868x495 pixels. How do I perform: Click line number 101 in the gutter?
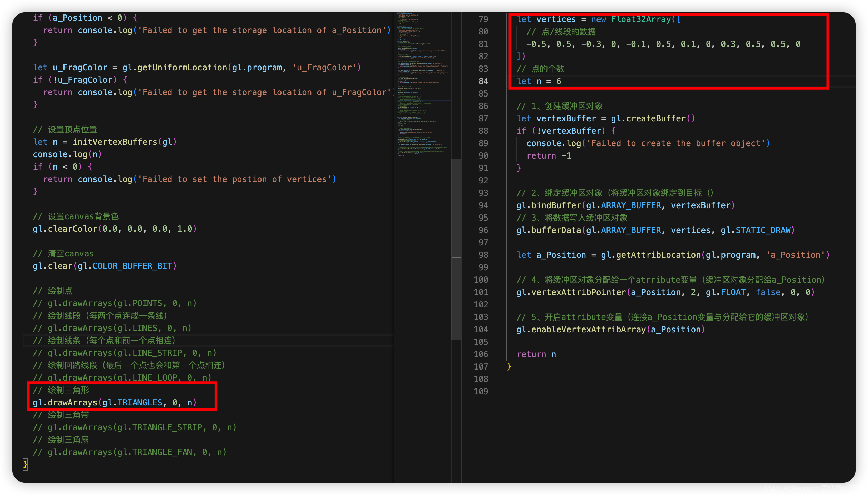click(x=481, y=292)
